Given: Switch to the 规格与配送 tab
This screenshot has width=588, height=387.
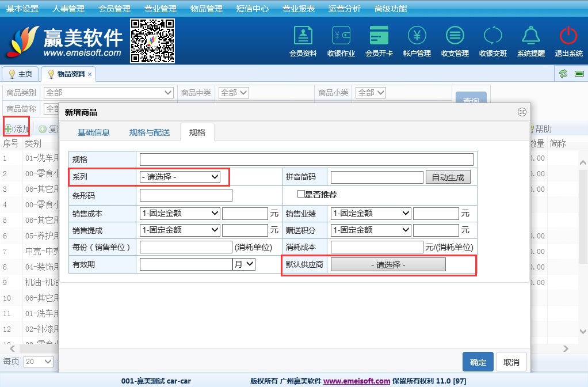Looking at the screenshot, I should 150,132.
